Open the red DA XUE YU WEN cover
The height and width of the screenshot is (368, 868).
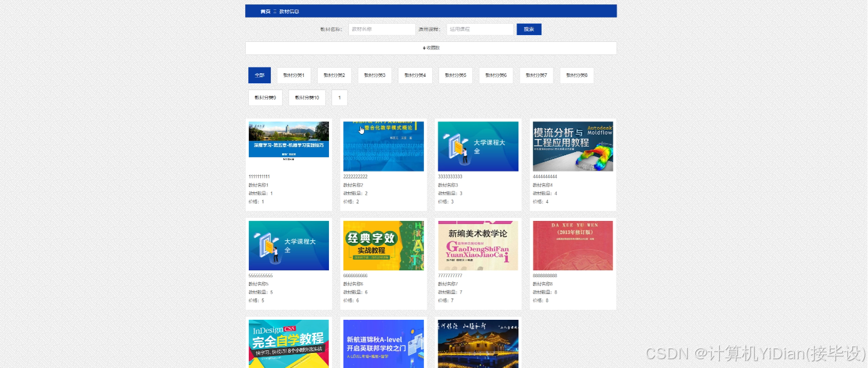[x=573, y=245]
